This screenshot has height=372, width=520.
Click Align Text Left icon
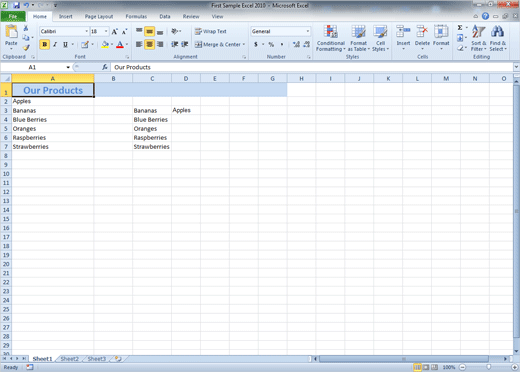point(139,44)
